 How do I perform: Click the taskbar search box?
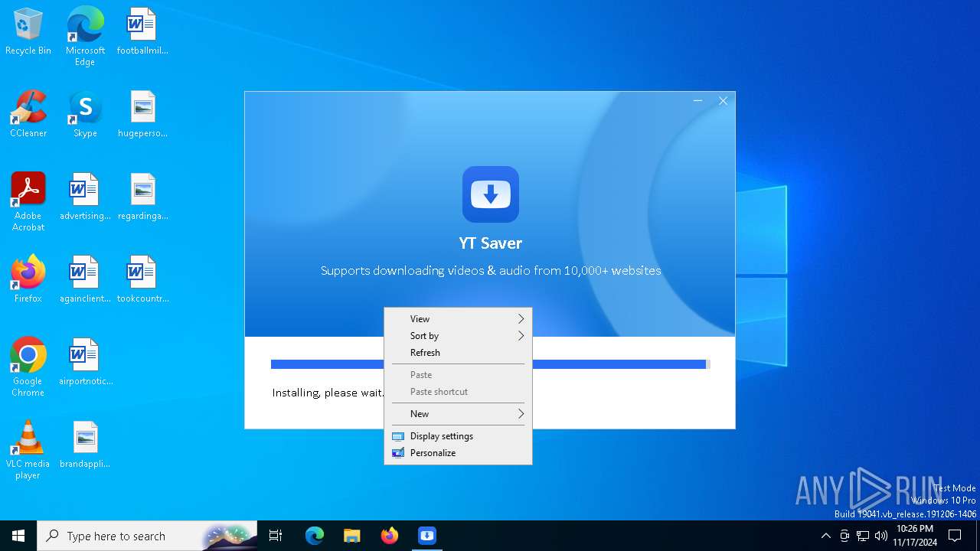point(147,536)
